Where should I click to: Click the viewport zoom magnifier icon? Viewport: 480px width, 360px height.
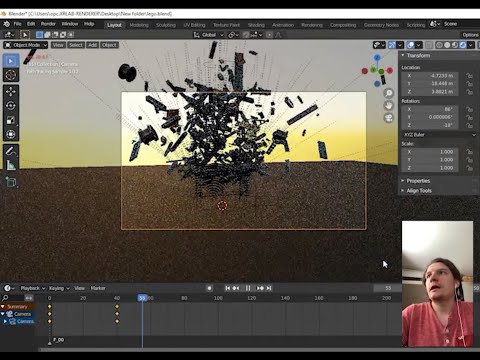pos(389,93)
